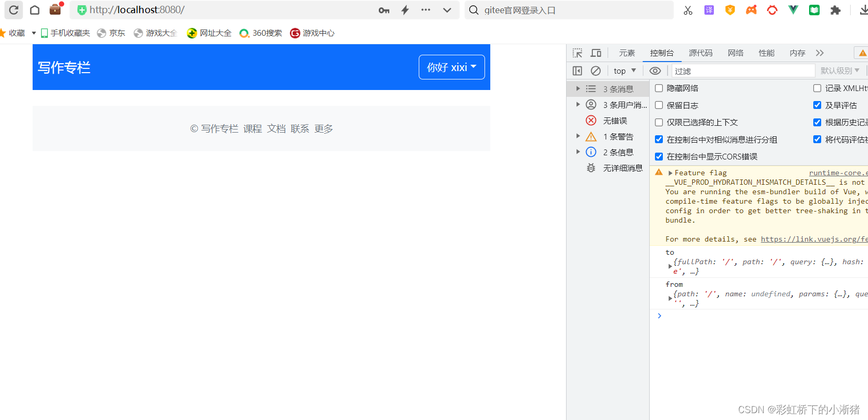Open the 网址大全 bookmark
868x420 pixels.
[x=209, y=33]
